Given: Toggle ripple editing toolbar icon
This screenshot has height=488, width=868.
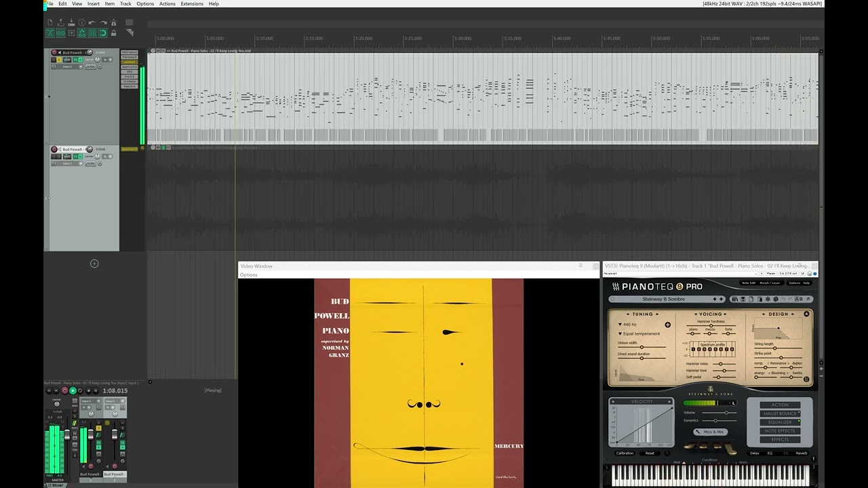Looking at the screenshot, I should click(x=71, y=33).
